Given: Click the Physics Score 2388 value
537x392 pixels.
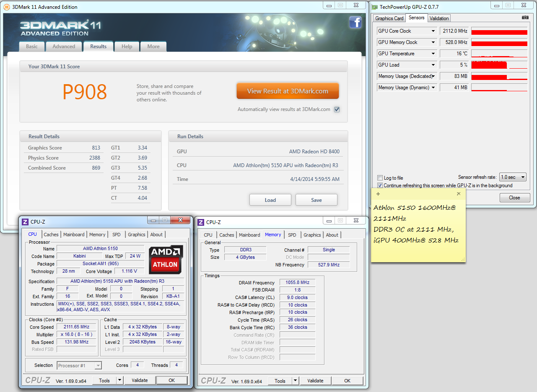Looking at the screenshot, I should pos(95,158).
